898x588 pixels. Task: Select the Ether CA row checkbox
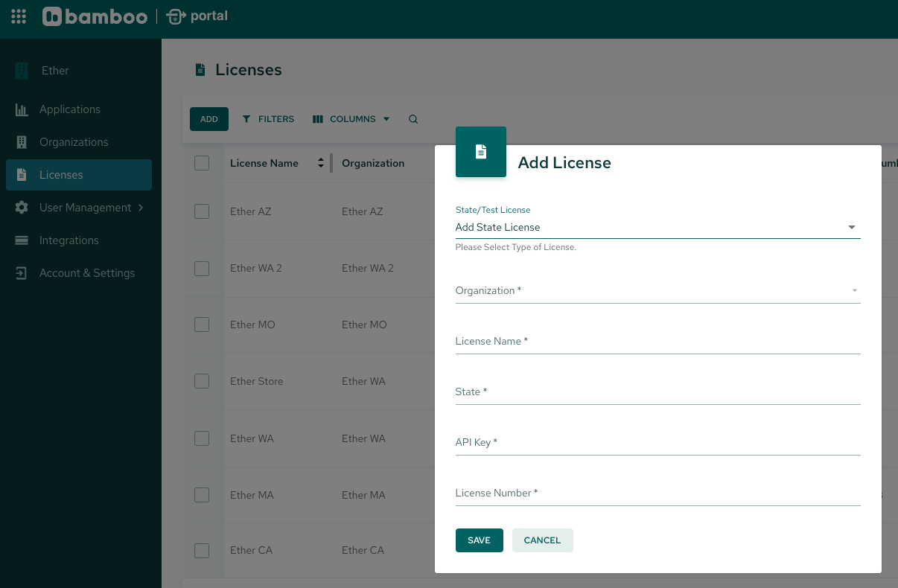[x=202, y=550]
